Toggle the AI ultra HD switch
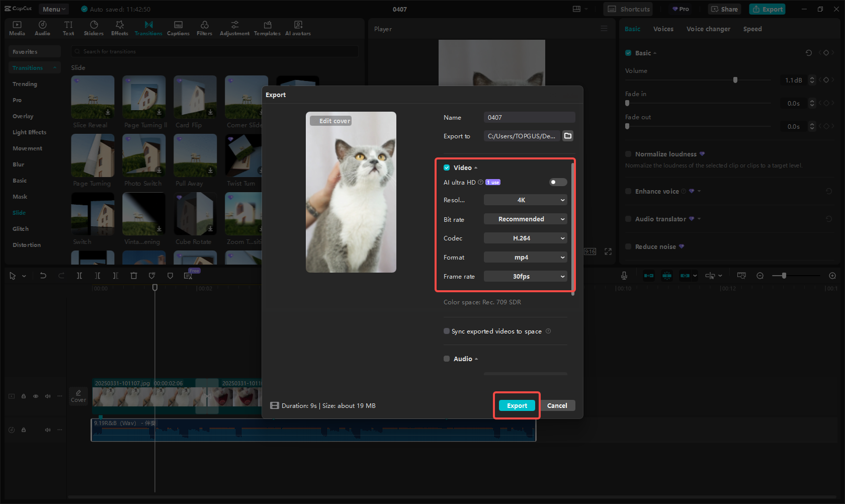 click(558, 182)
